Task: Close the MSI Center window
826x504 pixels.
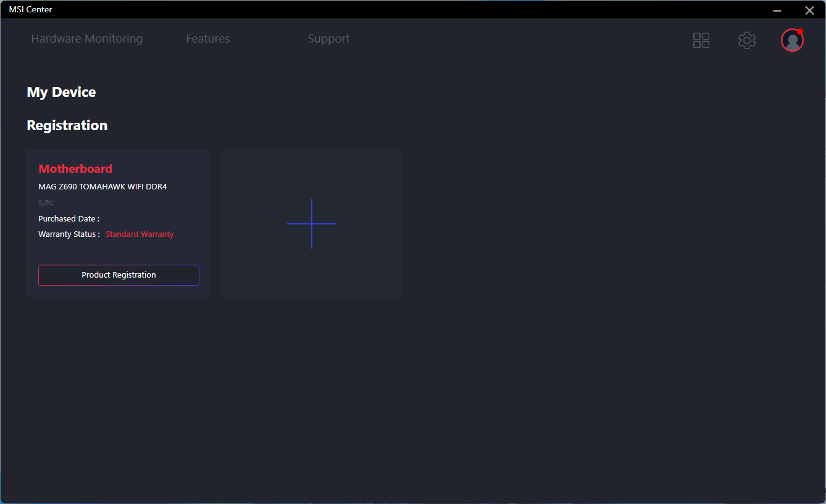Action: click(x=809, y=10)
